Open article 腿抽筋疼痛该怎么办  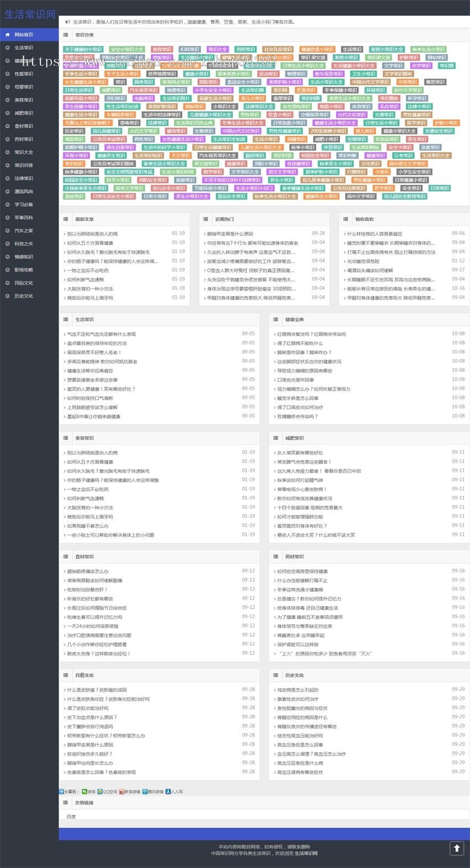87,571
